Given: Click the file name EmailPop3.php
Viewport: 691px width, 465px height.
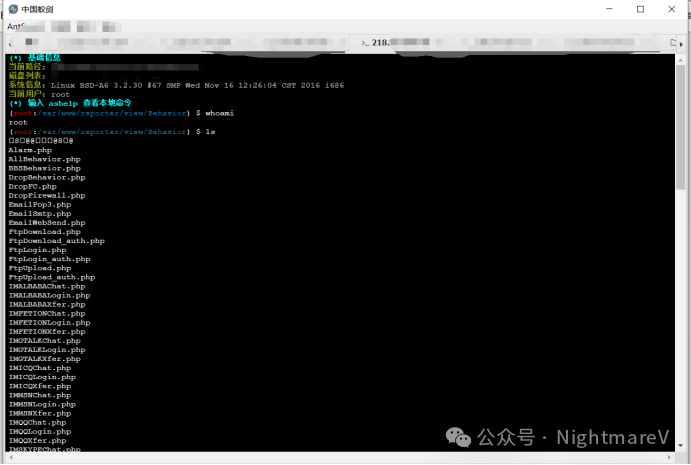Looking at the screenshot, I should click(x=40, y=205).
